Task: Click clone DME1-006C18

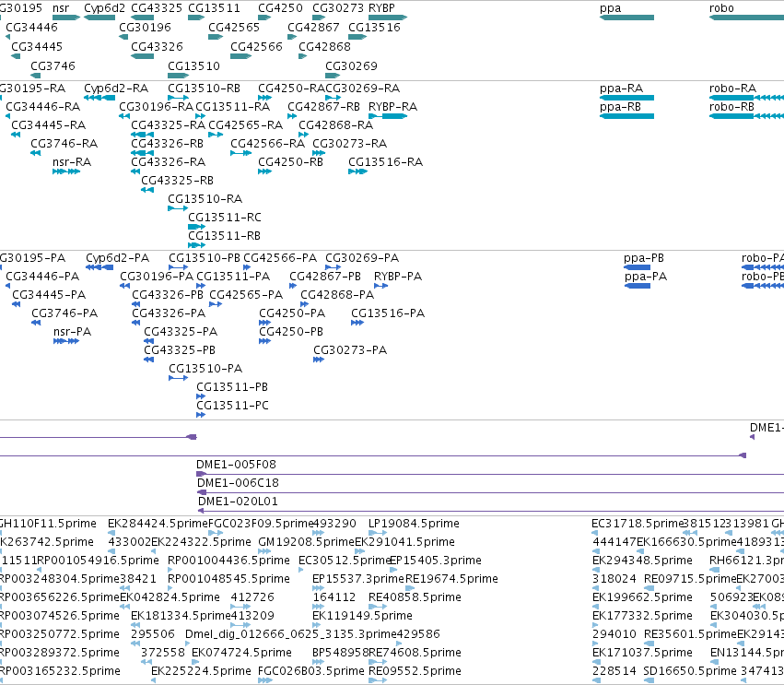Action: tap(238, 483)
